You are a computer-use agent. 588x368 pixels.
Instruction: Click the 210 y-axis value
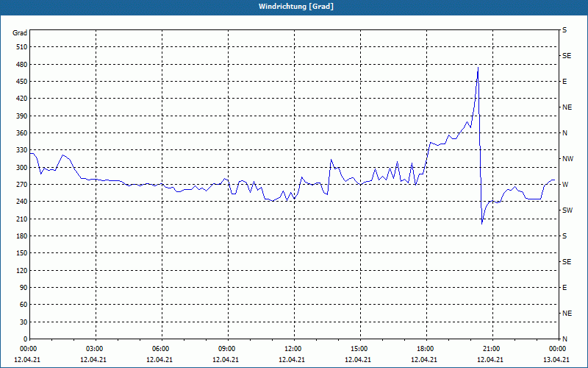click(22, 219)
